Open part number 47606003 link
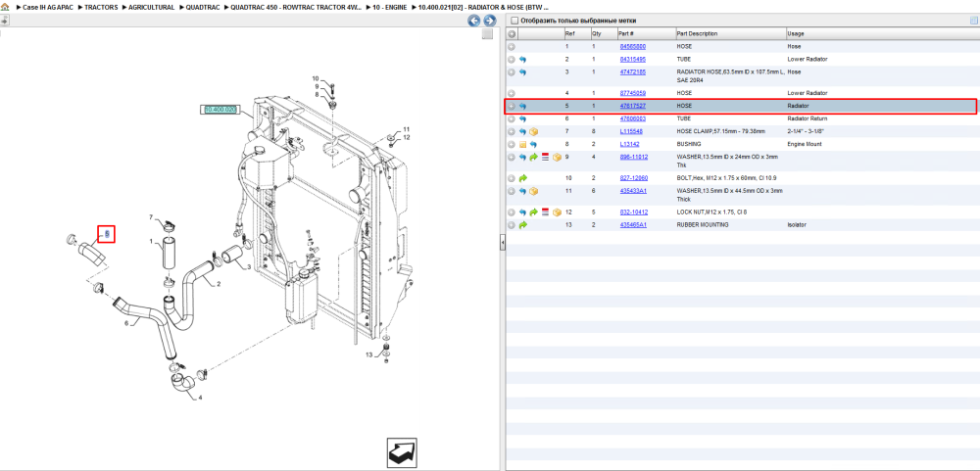Image resolution: width=980 pixels, height=471 pixels. [x=632, y=118]
